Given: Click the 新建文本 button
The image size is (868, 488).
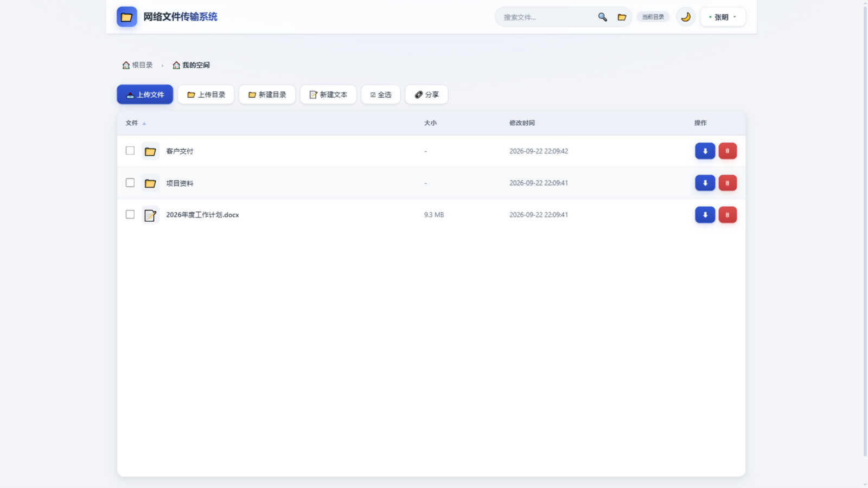Looking at the screenshot, I should [x=328, y=94].
